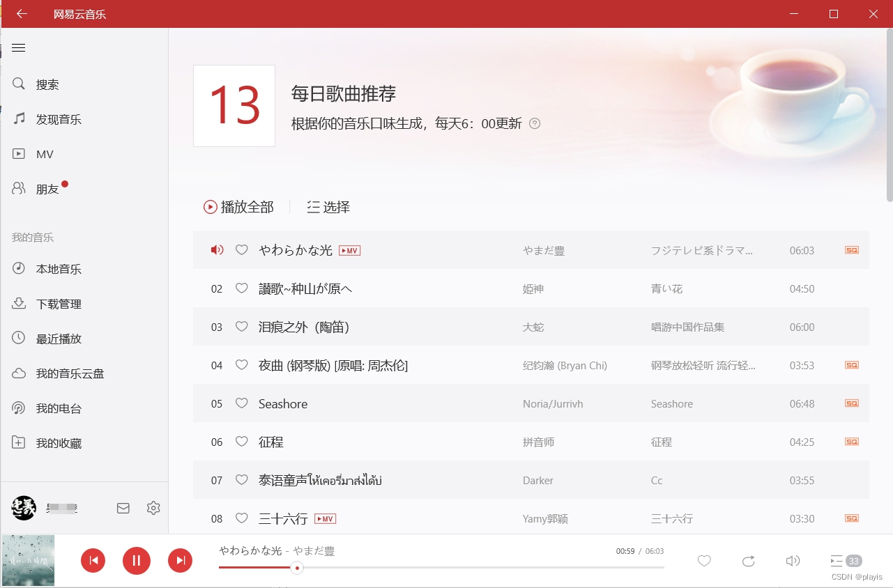The image size is (893, 588).
Task: Open the MV badge for 三十六行
Action: tap(325, 518)
